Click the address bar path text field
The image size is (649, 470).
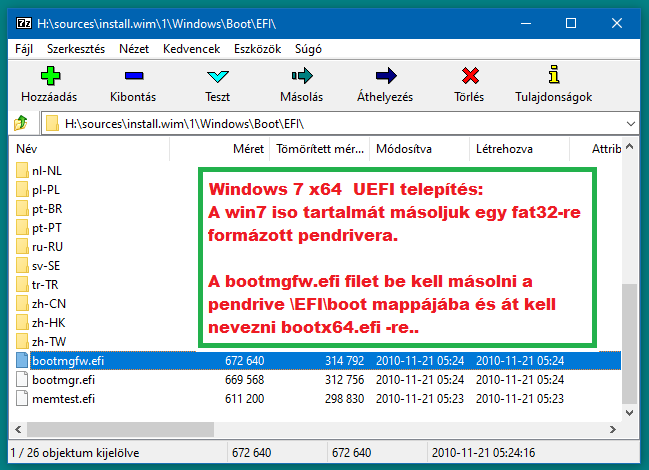(339, 124)
